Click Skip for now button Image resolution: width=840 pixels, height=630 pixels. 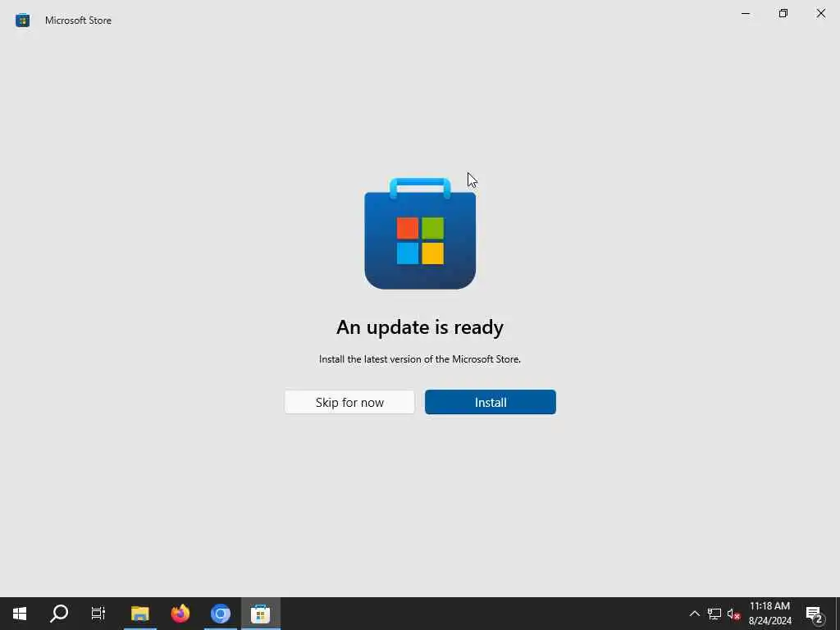point(349,402)
